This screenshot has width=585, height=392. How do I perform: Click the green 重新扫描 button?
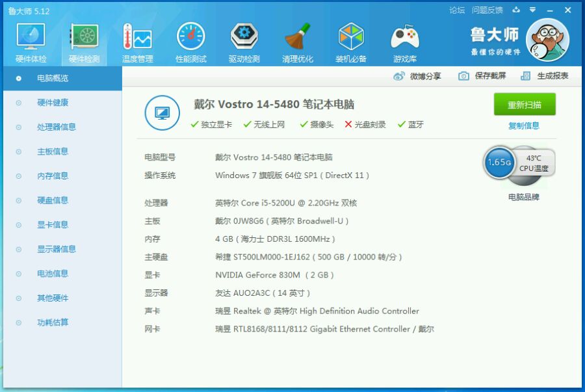click(525, 105)
